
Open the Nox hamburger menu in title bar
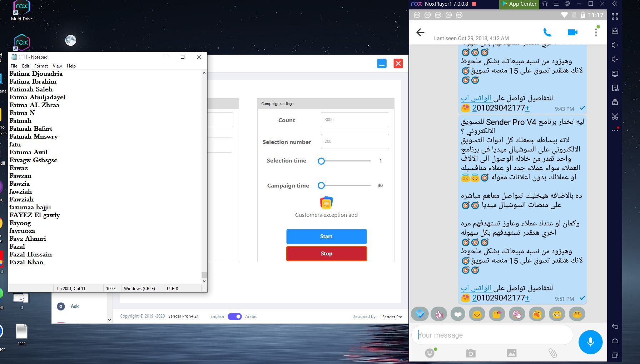click(x=556, y=4)
